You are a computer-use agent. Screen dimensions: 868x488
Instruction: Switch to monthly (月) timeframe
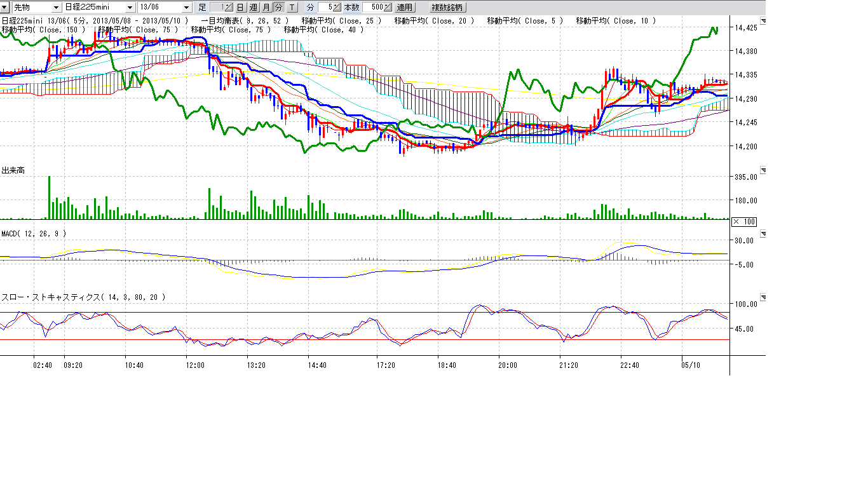point(266,8)
